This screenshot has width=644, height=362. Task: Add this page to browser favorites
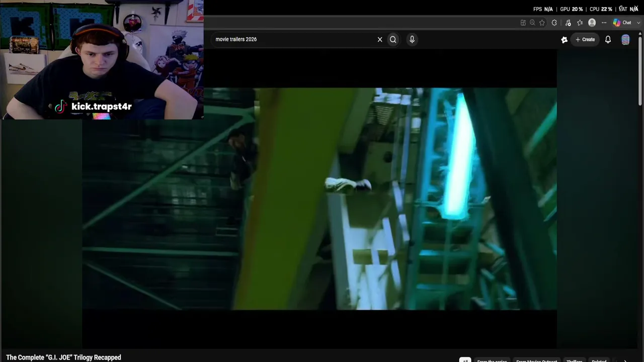click(542, 23)
